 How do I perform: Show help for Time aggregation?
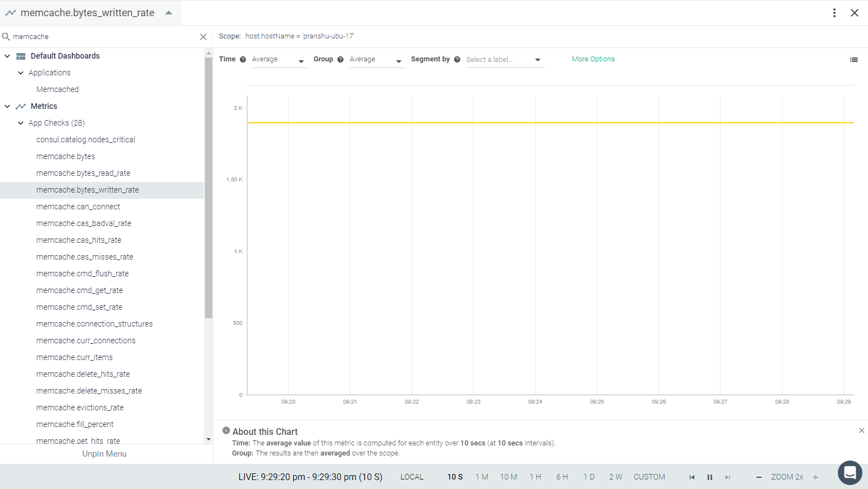tap(243, 60)
